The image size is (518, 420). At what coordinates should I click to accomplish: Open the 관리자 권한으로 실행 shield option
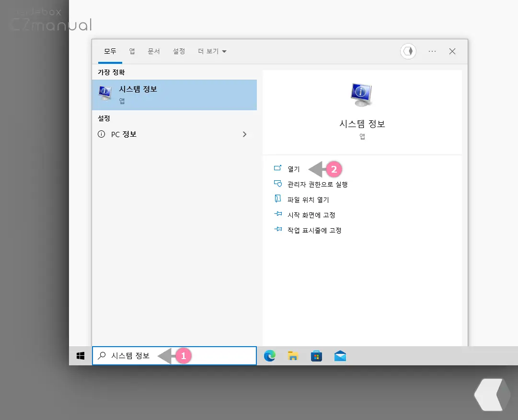tap(317, 184)
